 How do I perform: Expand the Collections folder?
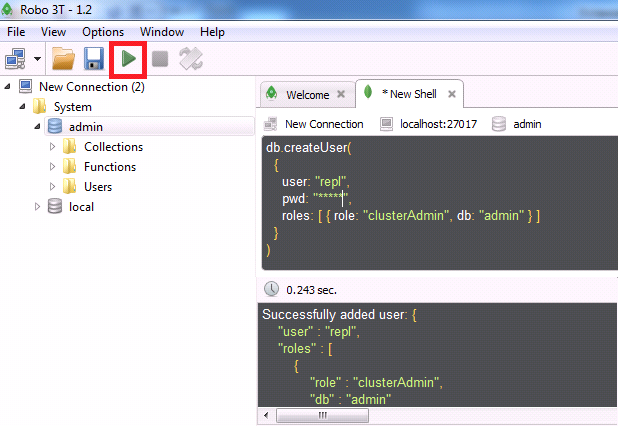[53, 147]
